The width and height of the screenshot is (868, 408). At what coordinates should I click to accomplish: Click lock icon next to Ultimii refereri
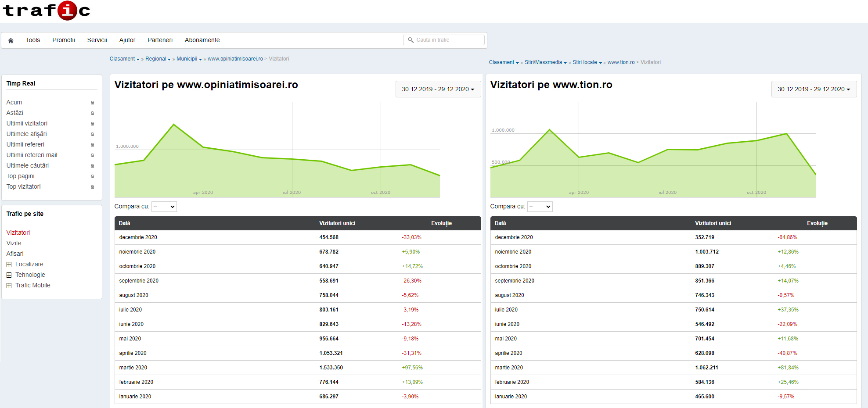tap(92, 145)
